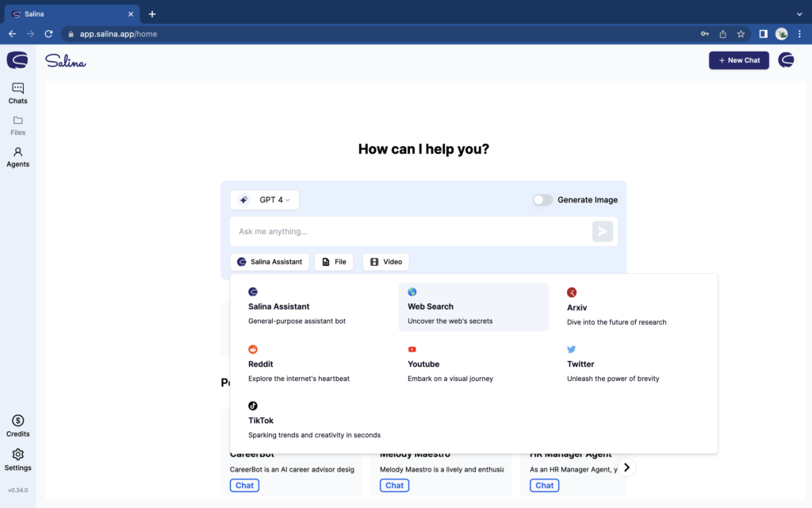Image resolution: width=812 pixels, height=508 pixels.
Task: Click the Youtube play icon
Action: click(x=412, y=349)
